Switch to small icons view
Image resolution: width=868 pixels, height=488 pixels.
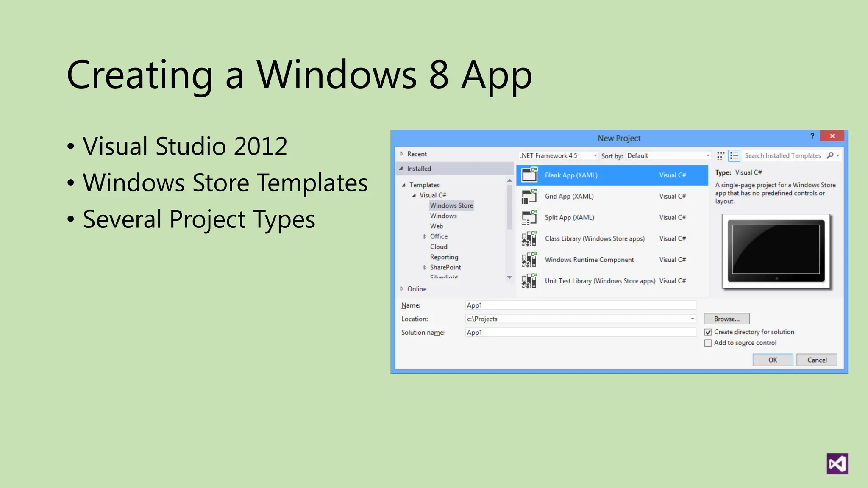[721, 155]
